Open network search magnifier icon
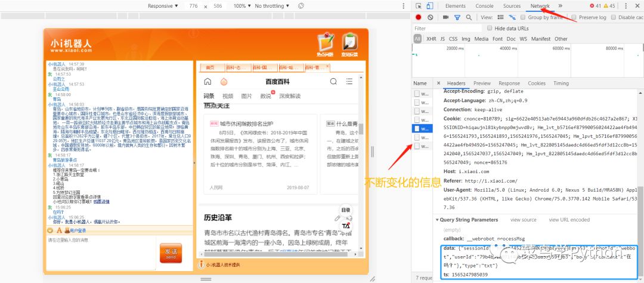 click(x=469, y=17)
